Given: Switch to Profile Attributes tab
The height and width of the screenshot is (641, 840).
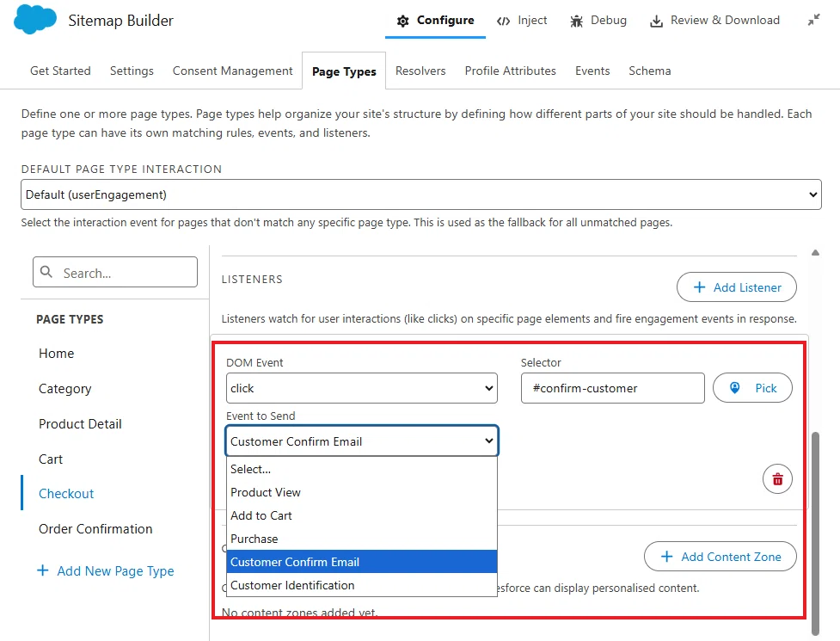Looking at the screenshot, I should [511, 71].
